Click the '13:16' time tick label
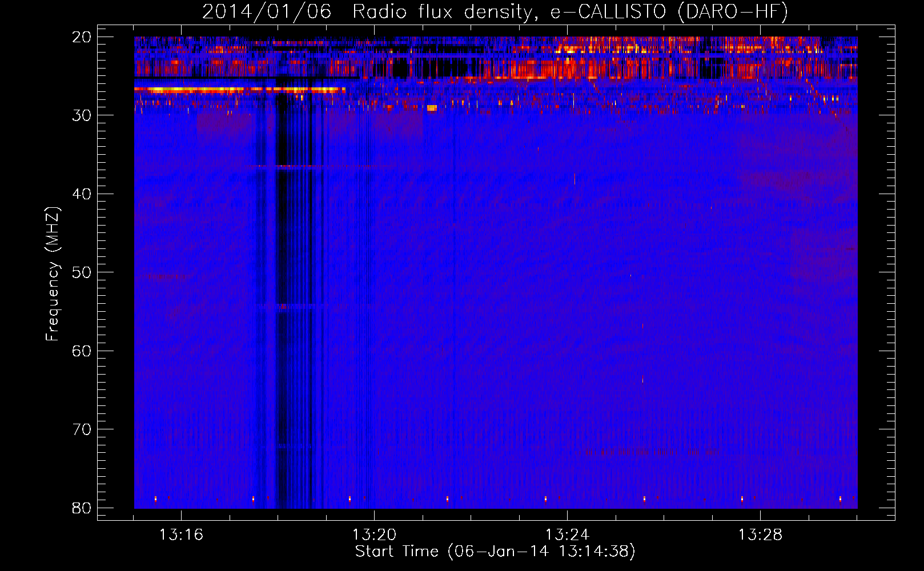The image size is (924, 571). 181,535
